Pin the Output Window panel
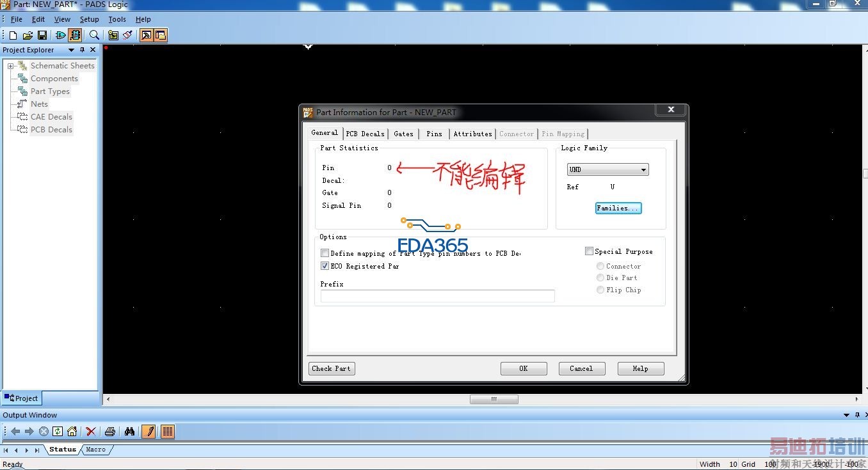The width and height of the screenshot is (868, 470). point(857,415)
